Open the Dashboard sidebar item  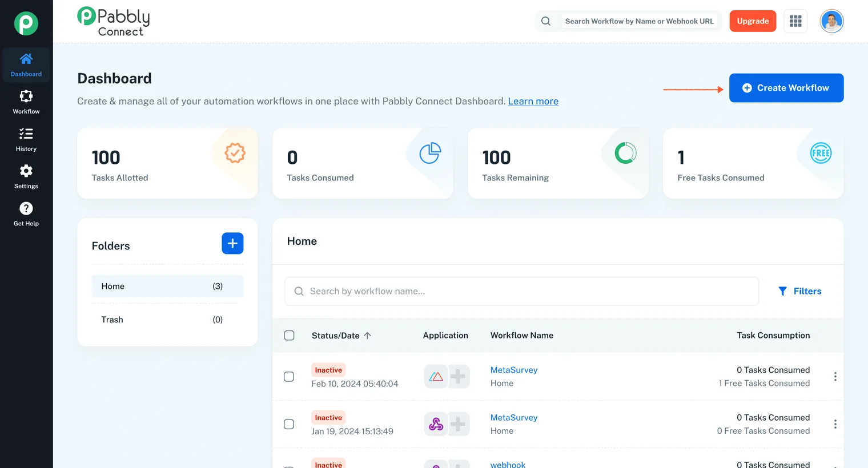pyautogui.click(x=26, y=65)
